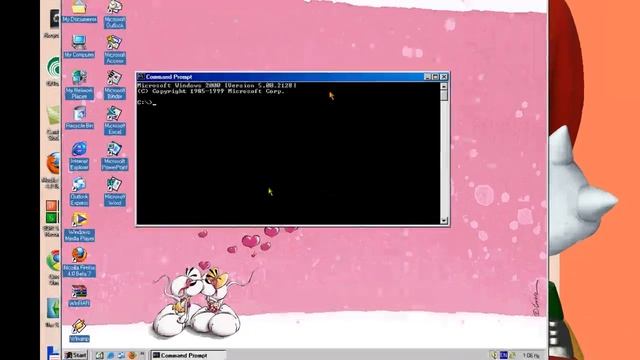Launch Internet Explorer from the desktop
The image size is (640, 360).
tap(79, 156)
